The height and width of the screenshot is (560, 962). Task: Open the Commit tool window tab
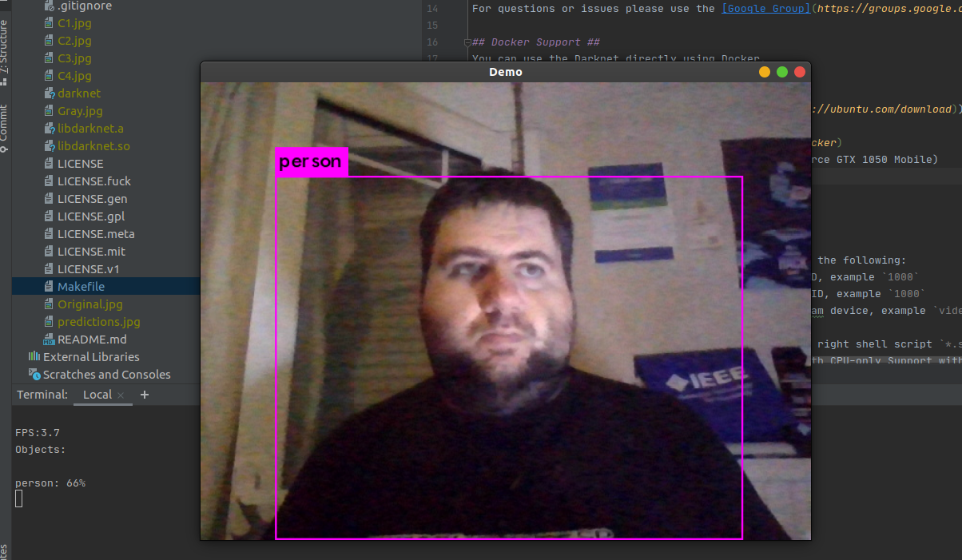[4, 128]
